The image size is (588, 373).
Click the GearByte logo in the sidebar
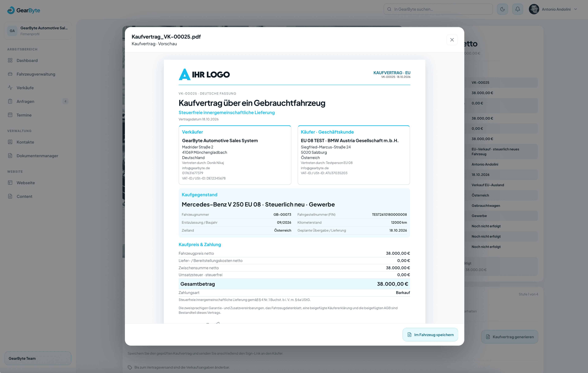click(23, 10)
